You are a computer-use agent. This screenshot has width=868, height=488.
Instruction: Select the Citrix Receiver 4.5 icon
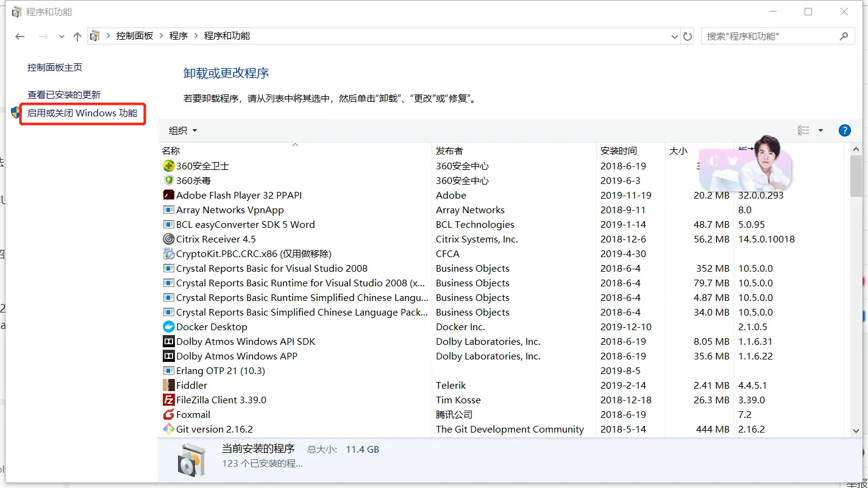pyautogui.click(x=169, y=239)
